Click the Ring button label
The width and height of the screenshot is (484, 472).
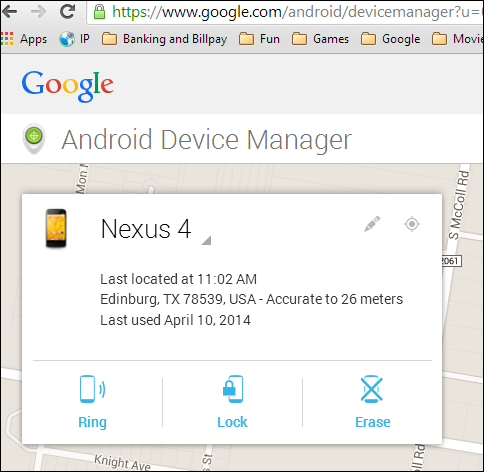[92, 422]
